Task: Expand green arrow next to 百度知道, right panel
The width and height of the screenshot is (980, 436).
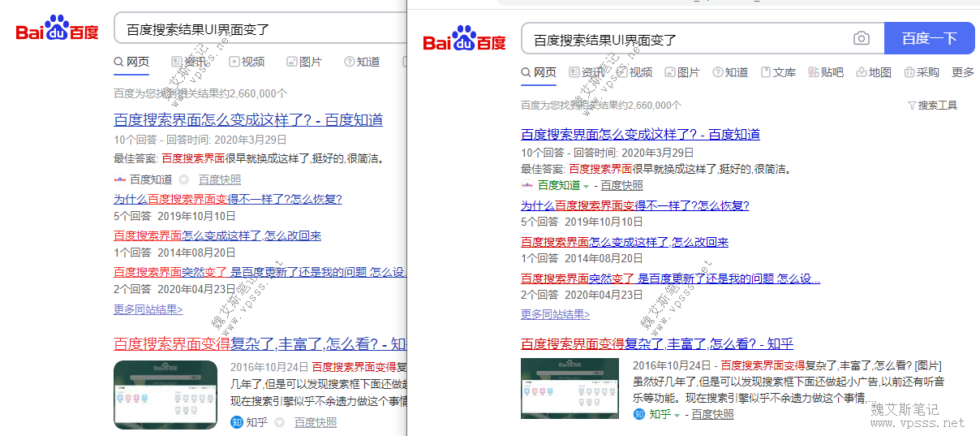Action: [x=586, y=186]
